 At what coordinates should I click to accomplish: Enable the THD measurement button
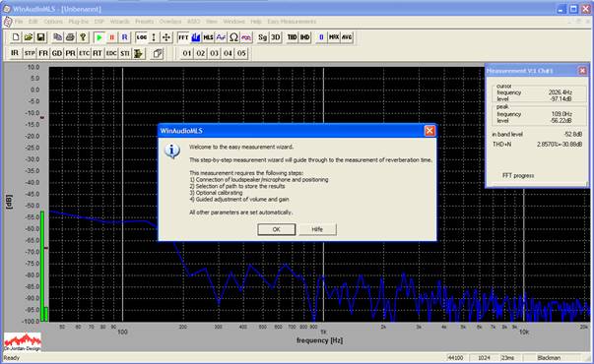pyautogui.click(x=293, y=37)
